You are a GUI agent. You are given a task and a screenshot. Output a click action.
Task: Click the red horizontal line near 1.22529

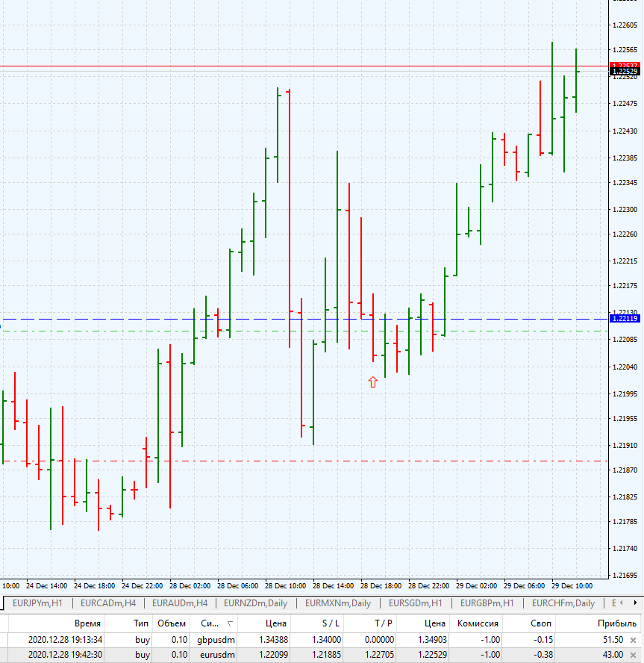tap(298, 66)
